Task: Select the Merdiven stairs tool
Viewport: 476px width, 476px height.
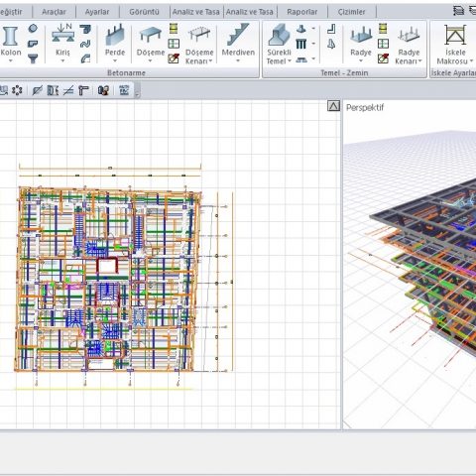Action: (x=238, y=43)
